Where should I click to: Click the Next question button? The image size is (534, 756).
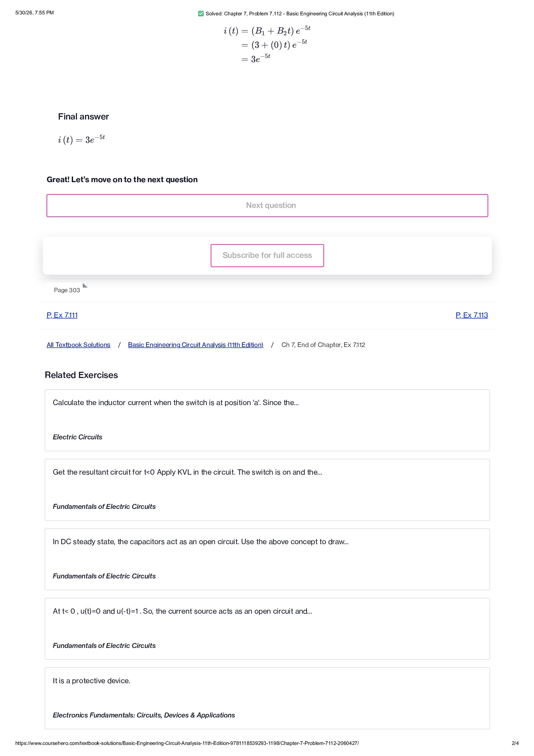267,205
